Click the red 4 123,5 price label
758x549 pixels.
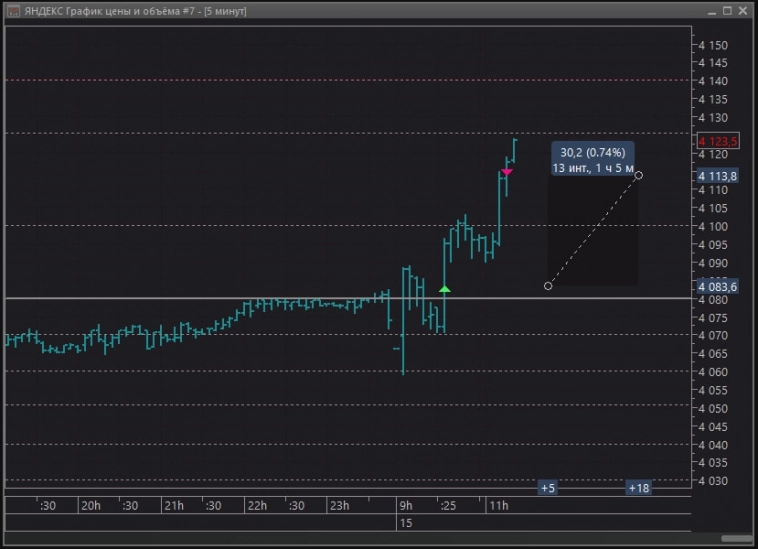[x=718, y=142]
